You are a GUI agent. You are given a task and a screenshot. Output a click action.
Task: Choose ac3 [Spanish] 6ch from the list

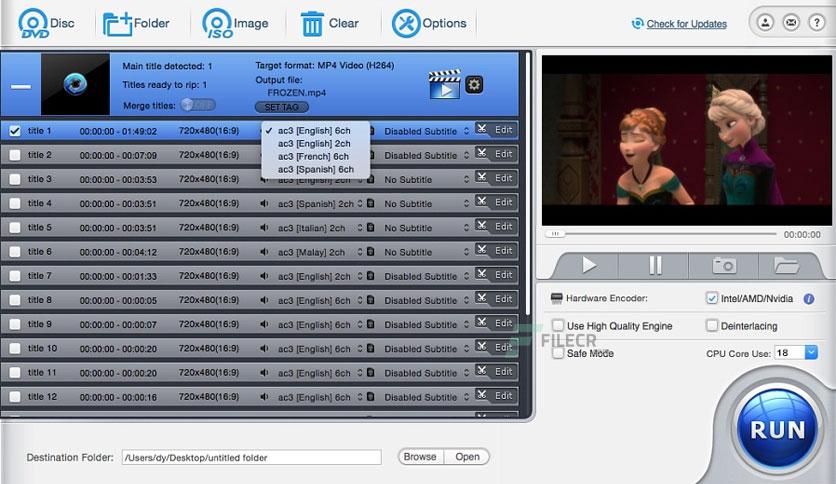316,170
